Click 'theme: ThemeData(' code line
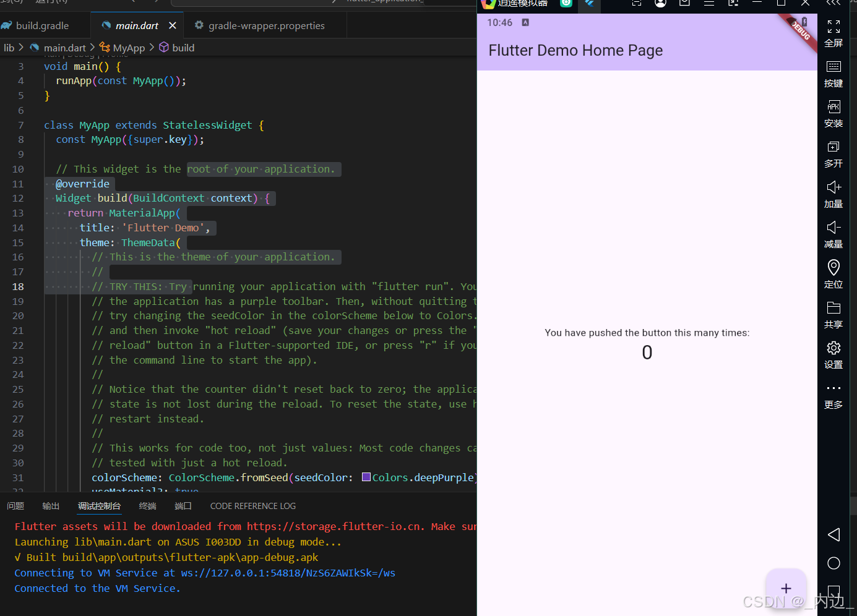The image size is (857, 616). coord(130,242)
